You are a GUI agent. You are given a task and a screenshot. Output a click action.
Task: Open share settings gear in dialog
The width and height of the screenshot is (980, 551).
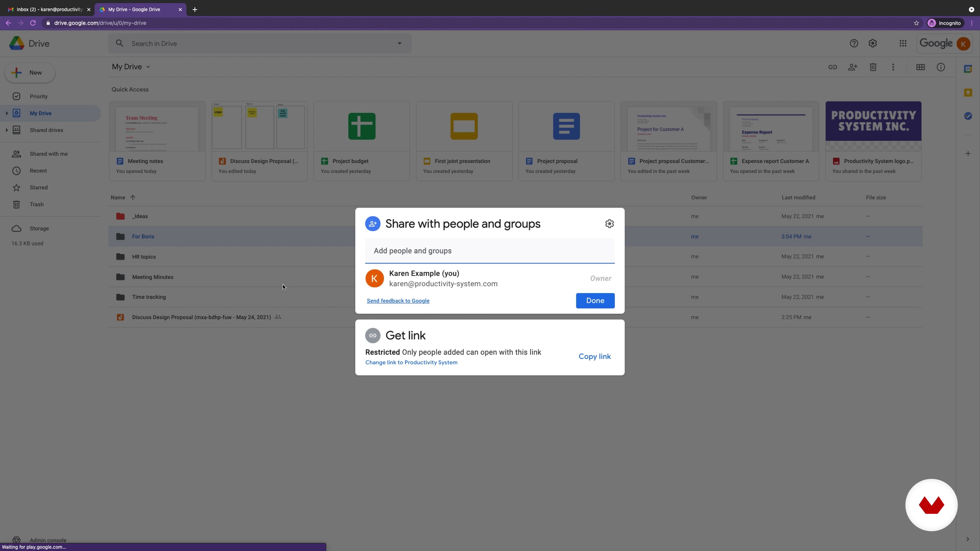pos(609,224)
